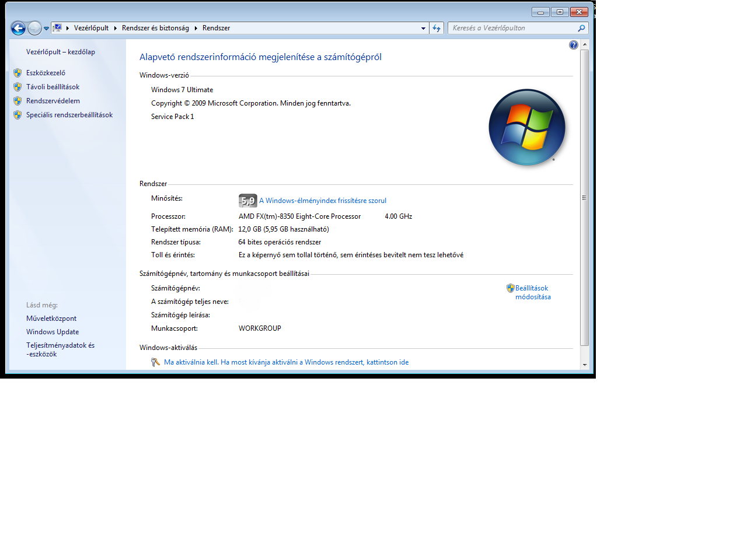
Task: Open the address bar history dropdown
Action: (424, 28)
